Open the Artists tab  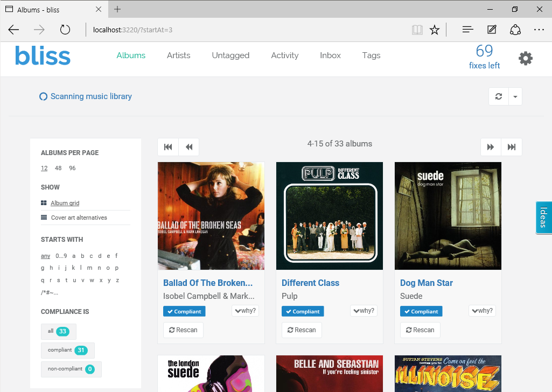(x=178, y=55)
